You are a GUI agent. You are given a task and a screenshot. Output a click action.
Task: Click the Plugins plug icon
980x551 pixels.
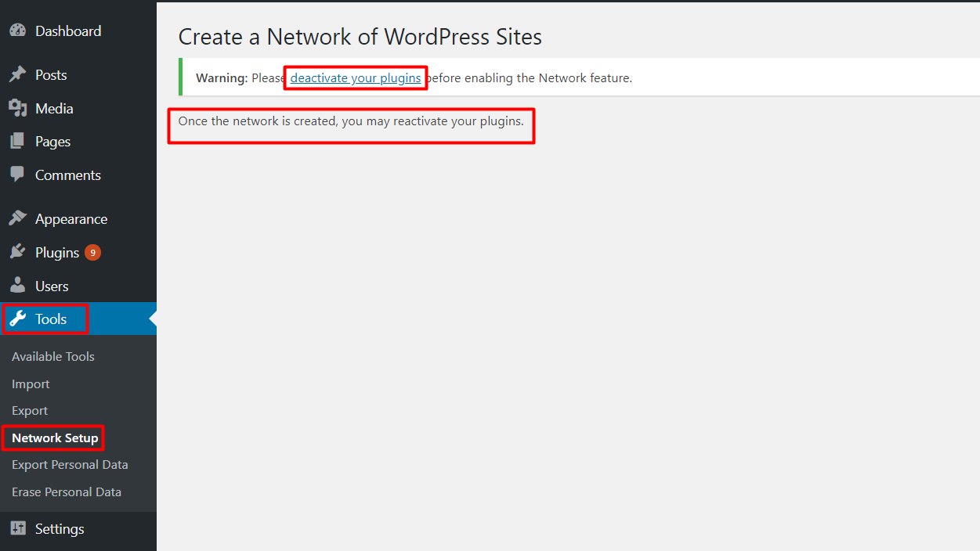tap(17, 252)
